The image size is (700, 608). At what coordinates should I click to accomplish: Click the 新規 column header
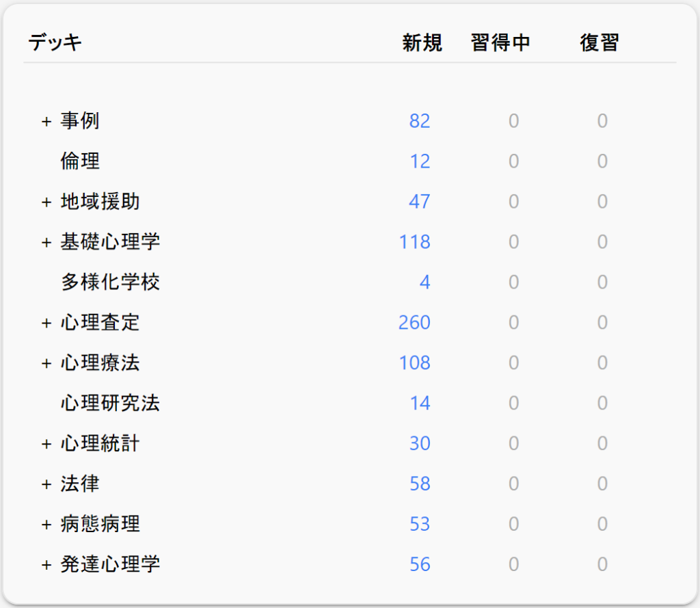point(422,43)
